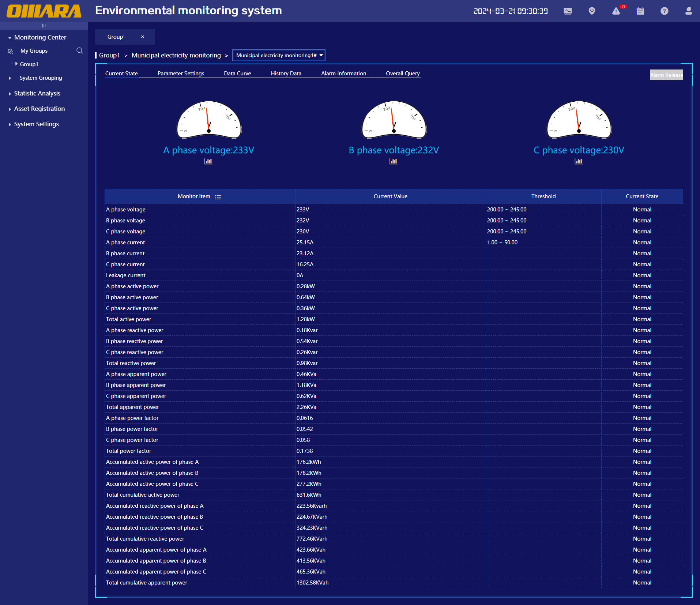The width and height of the screenshot is (700, 605).
Task: Click the Alarm Release button
Action: point(666,75)
